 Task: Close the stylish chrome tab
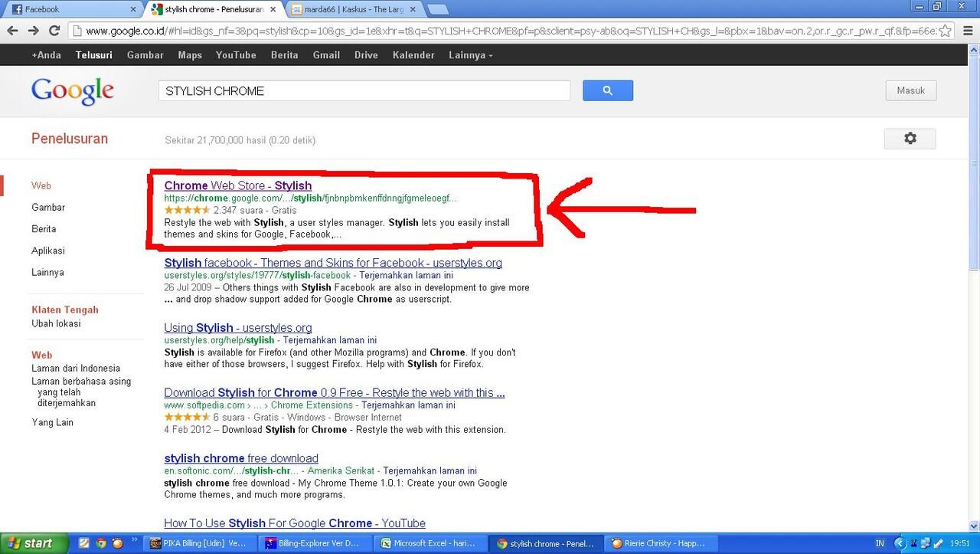[x=273, y=9]
